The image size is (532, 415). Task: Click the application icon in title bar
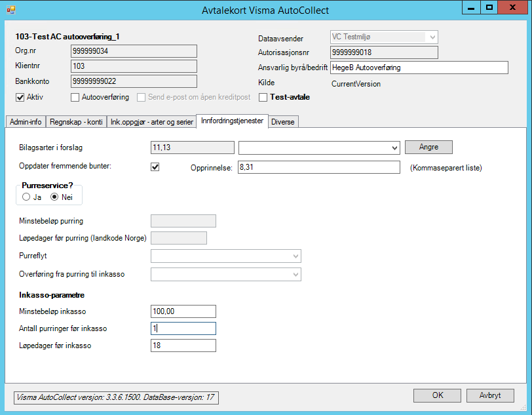coord(11,10)
